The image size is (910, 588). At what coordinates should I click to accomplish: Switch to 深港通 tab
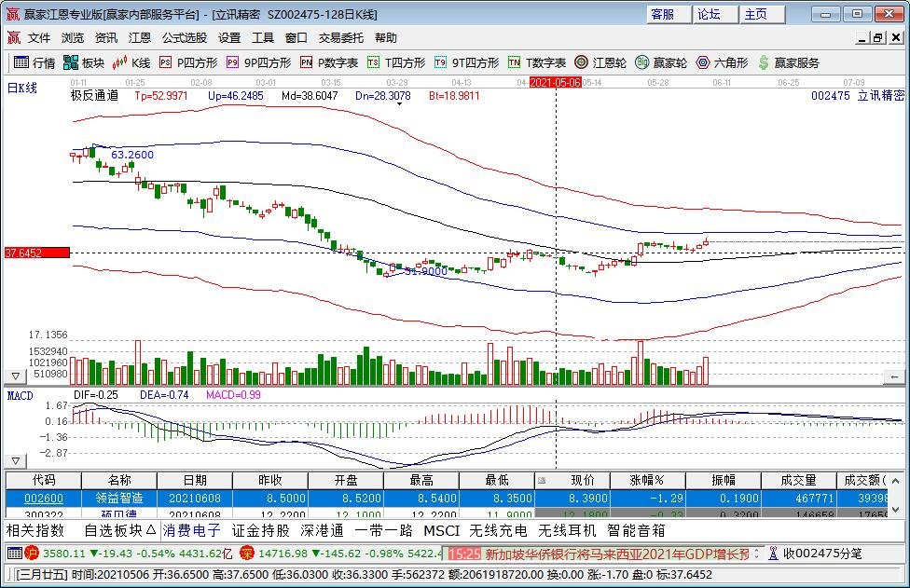(322, 530)
